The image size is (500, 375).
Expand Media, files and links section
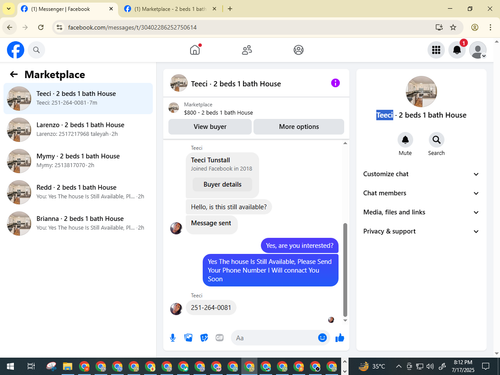click(x=421, y=212)
